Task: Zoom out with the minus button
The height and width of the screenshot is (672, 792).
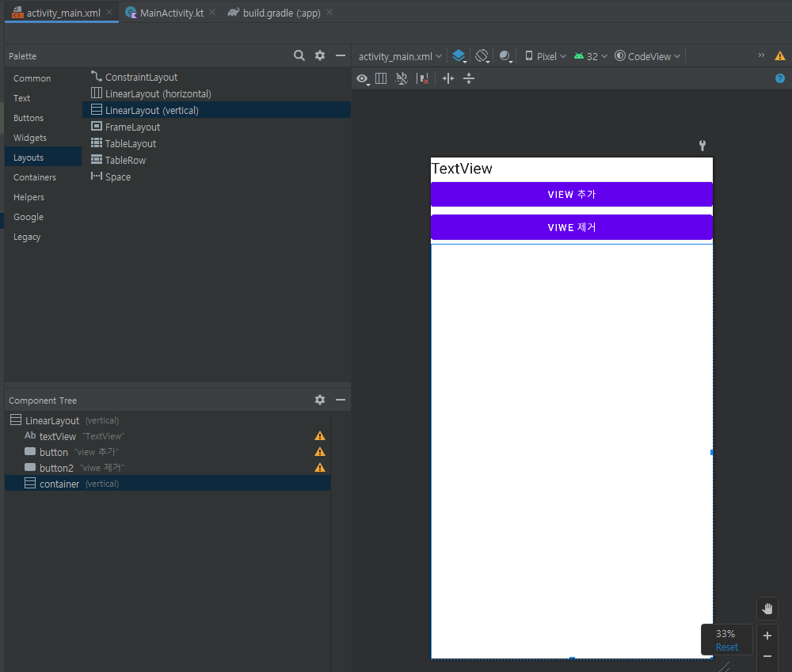Action: 767,656
